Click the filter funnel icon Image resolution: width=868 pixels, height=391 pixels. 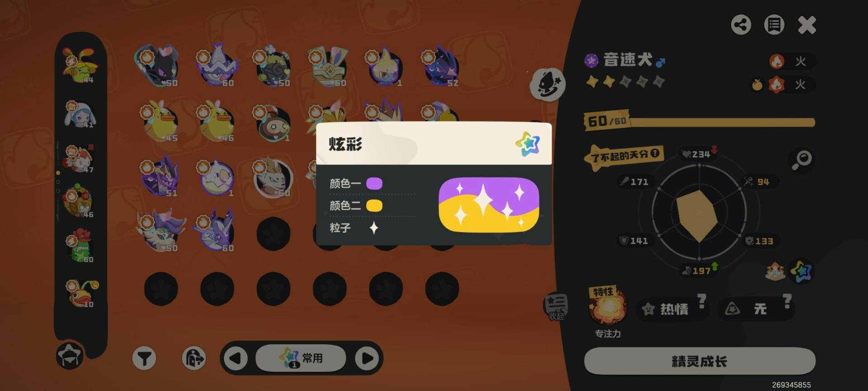point(144,358)
